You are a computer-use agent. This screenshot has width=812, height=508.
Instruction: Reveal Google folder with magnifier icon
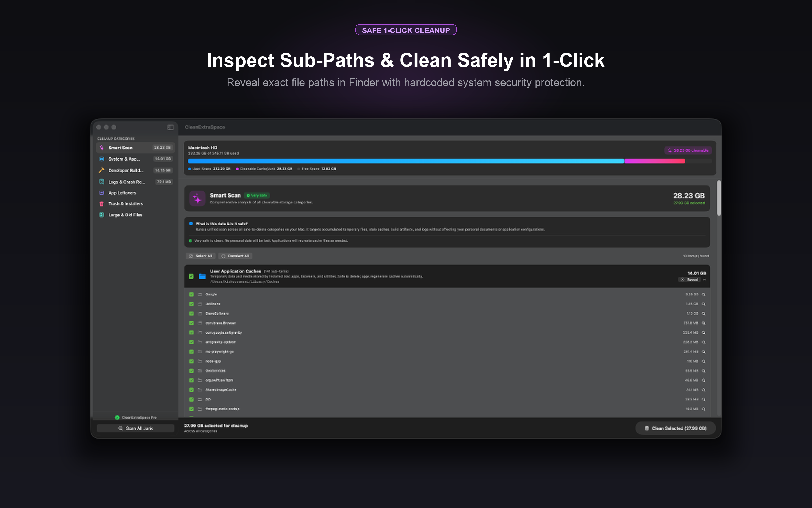pyautogui.click(x=704, y=294)
